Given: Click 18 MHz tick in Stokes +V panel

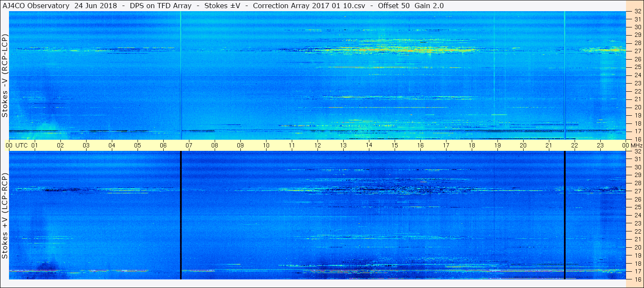Looking at the screenshot, I should click(638, 263).
